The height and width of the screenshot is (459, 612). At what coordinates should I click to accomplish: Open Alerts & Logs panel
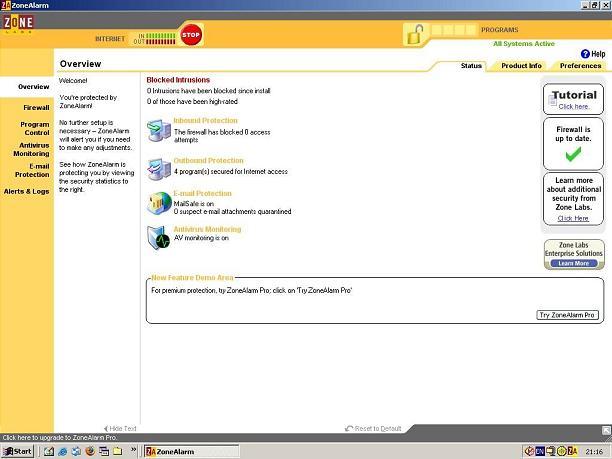pyautogui.click(x=27, y=191)
